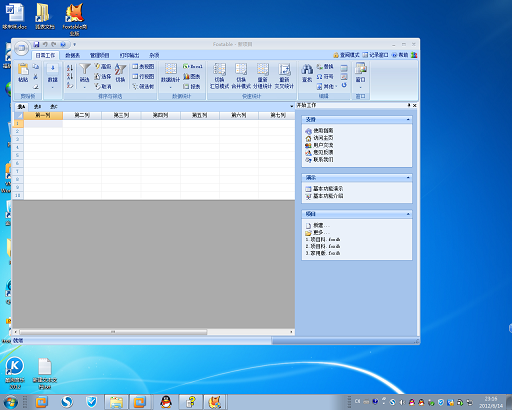Click the Select filter item below Advanced
The width and height of the screenshot is (512, 410).
(x=103, y=77)
